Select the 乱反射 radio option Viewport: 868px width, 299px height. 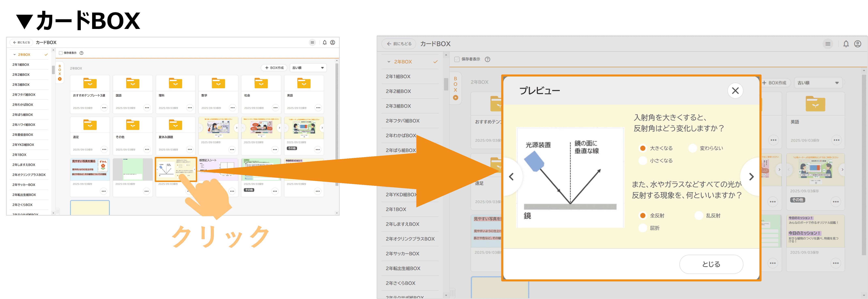(x=698, y=216)
